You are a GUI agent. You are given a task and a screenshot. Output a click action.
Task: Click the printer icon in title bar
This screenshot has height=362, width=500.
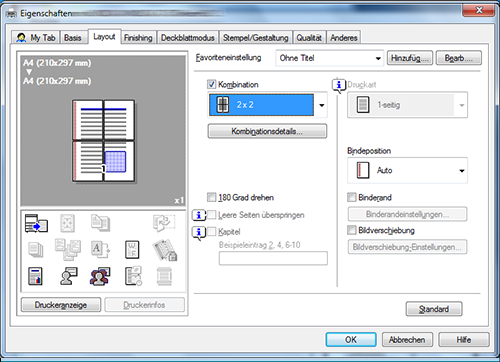pyautogui.click(x=11, y=13)
